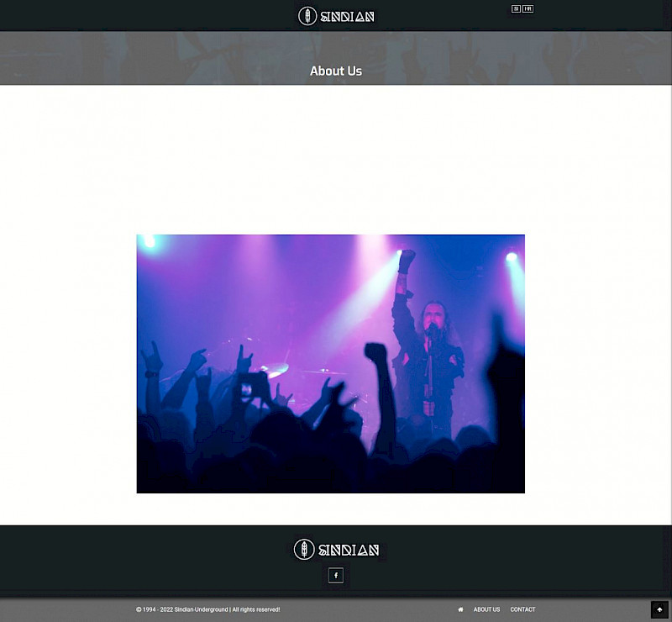This screenshot has height=622, width=672.
Task: Switch language to HR
Action: 528,8
